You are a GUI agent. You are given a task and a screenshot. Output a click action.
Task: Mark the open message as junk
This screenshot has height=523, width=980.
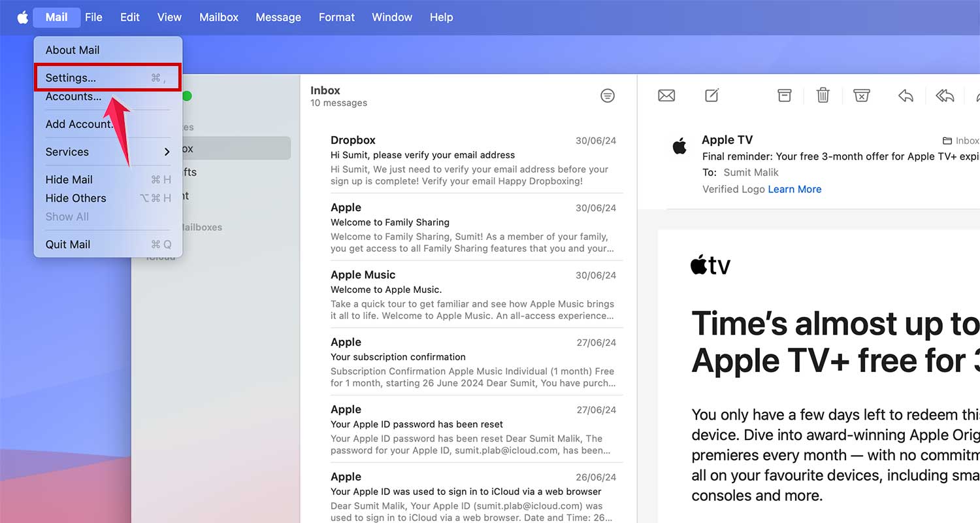862,95
